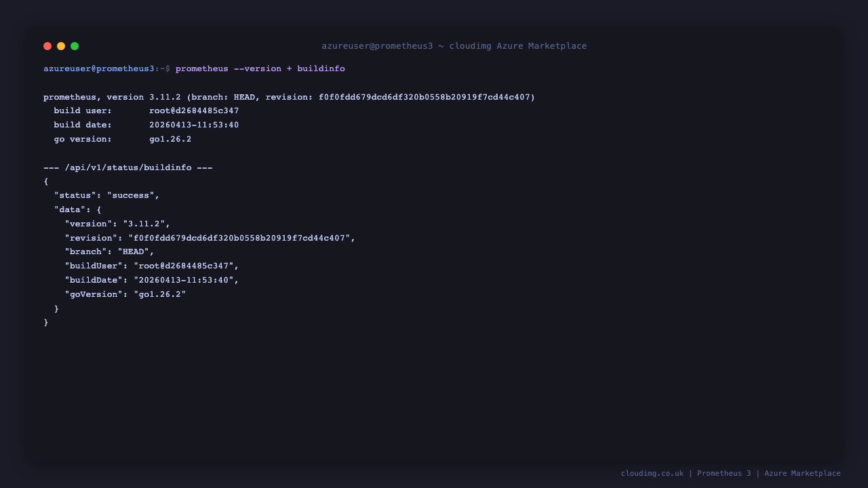Image resolution: width=868 pixels, height=488 pixels.
Task: Click the yellow minimize window dot
Action: (61, 46)
